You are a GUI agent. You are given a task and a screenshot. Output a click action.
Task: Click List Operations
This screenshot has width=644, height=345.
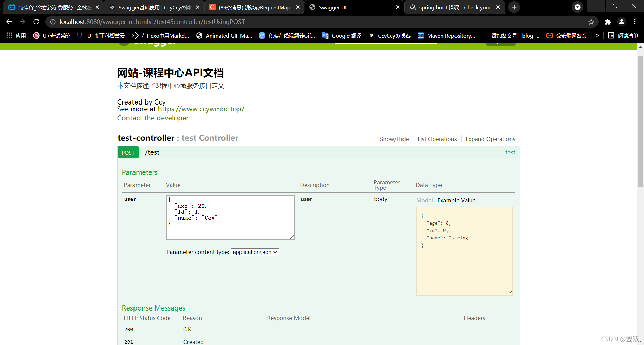pyautogui.click(x=437, y=139)
